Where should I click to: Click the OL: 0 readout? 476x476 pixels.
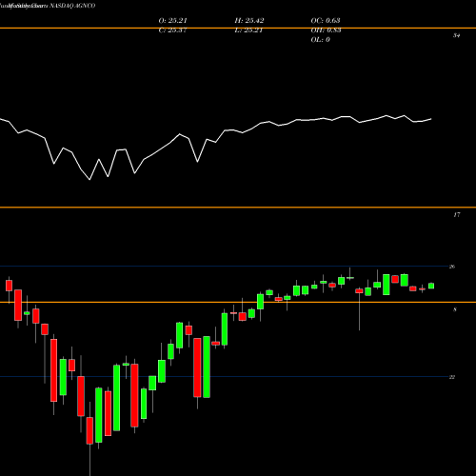pyautogui.click(x=320, y=40)
